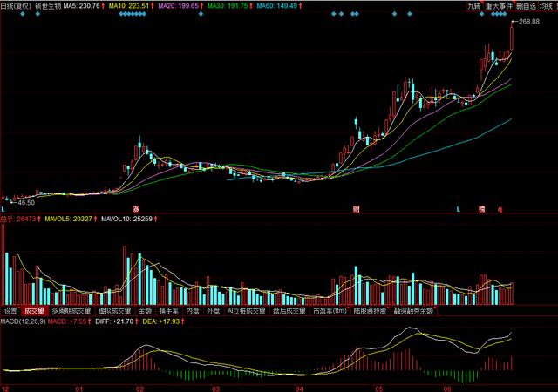Click the 268.88 high price label
This screenshot has height=392, width=558.
click(530, 21)
